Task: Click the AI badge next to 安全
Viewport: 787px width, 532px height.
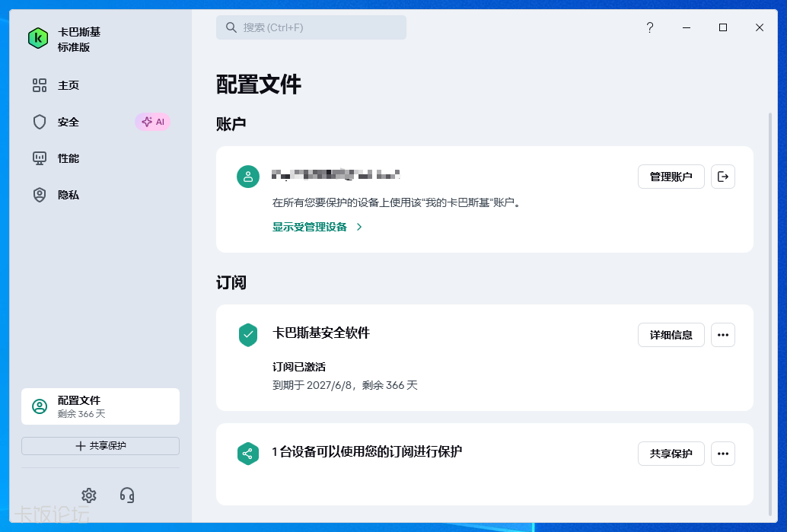Action: pyautogui.click(x=152, y=122)
